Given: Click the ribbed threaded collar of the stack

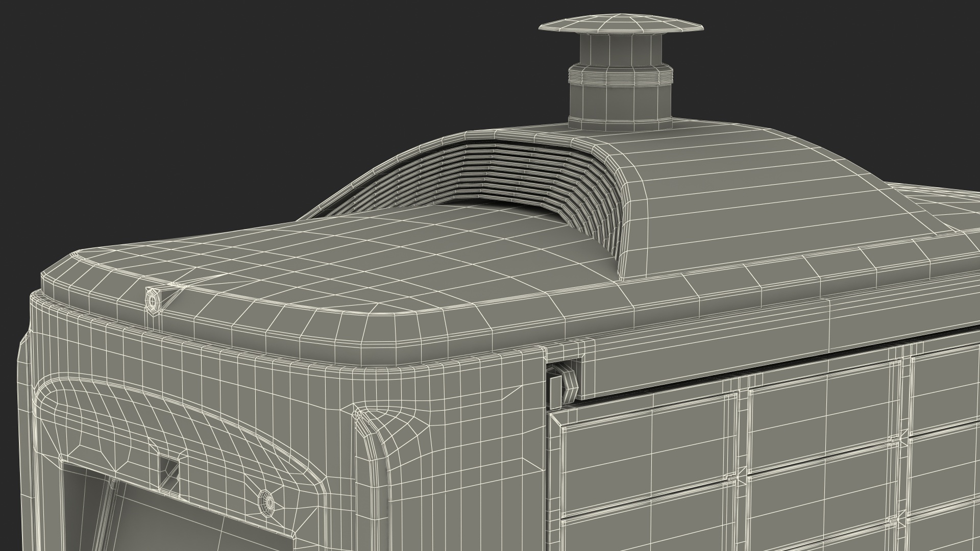Looking at the screenshot, I should pos(622,75).
